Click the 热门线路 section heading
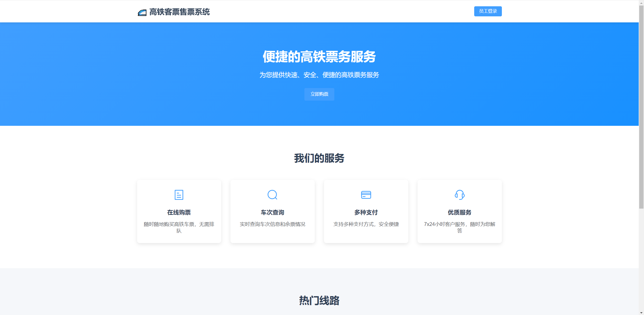The image size is (644, 315). click(319, 300)
